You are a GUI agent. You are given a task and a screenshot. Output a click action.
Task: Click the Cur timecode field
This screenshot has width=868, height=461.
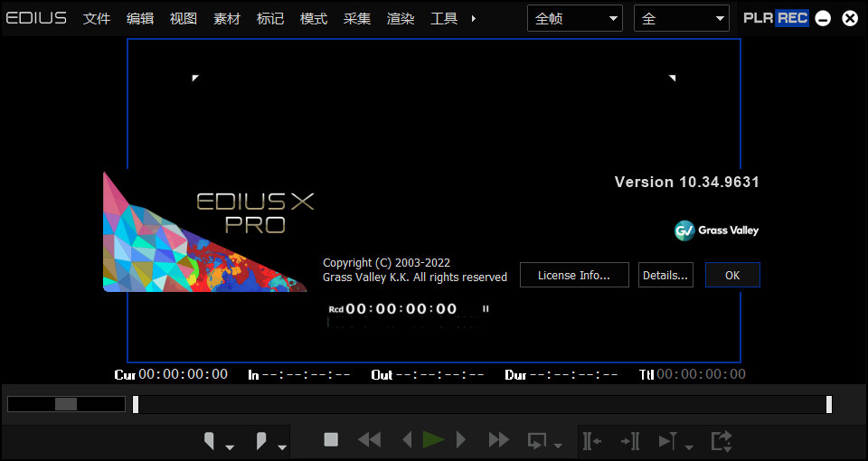pyautogui.click(x=171, y=374)
